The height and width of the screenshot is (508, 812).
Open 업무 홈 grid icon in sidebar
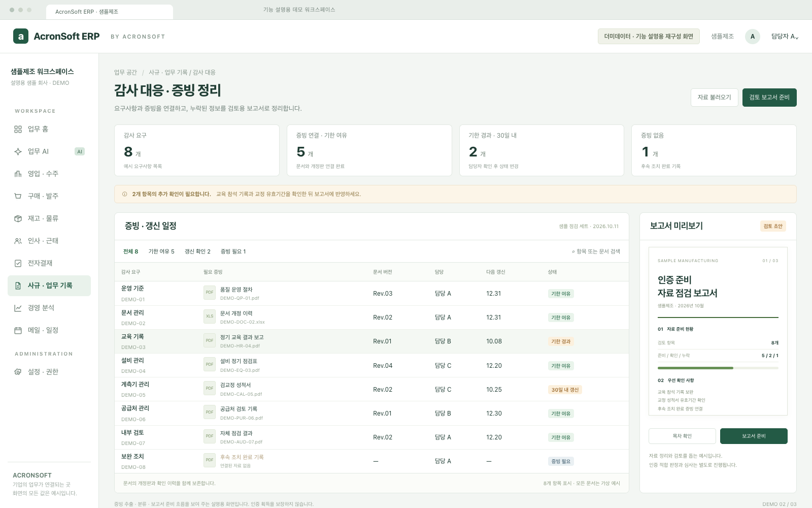[18, 129]
